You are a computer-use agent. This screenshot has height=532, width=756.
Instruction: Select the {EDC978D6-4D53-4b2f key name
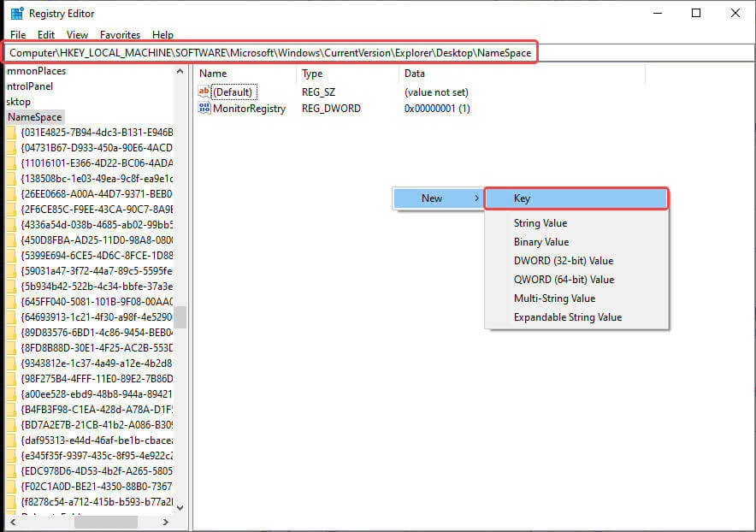(97, 471)
